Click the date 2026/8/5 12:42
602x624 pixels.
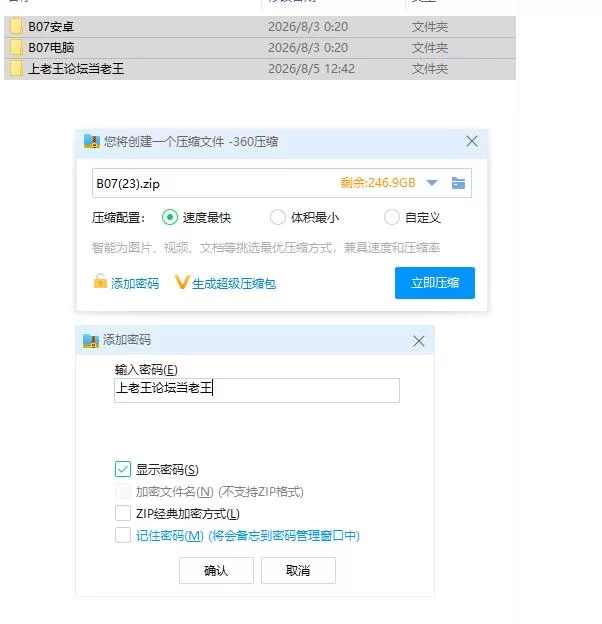(x=311, y=69)
